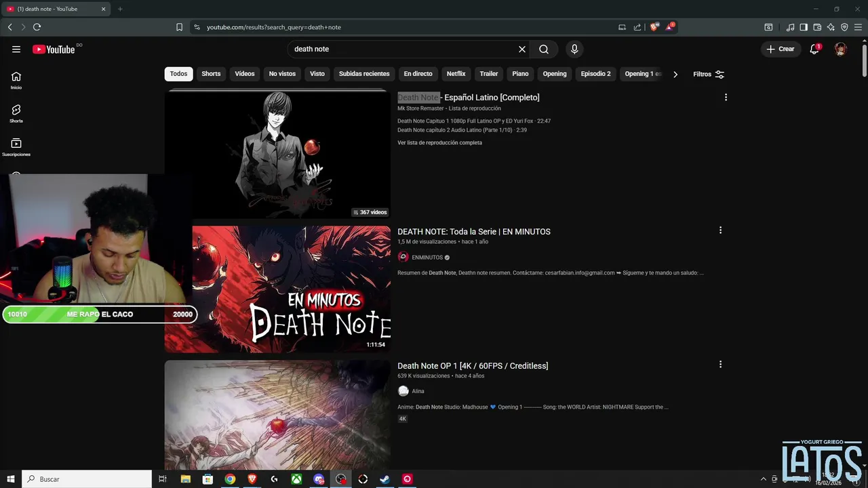Open the Death Note OP 1 thumbnail
Image resolution: width=868 pixels, height=488 pixels.
coord(277,415)
